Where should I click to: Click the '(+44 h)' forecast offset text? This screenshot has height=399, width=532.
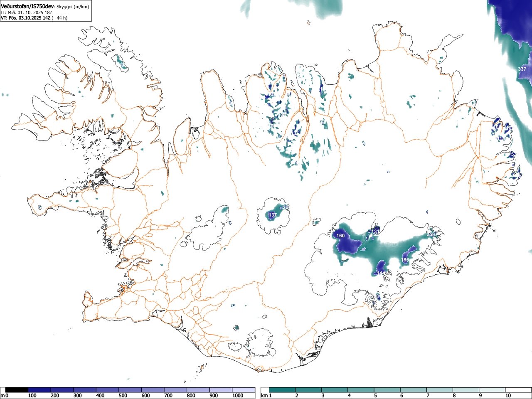click(x=59, y=18)
